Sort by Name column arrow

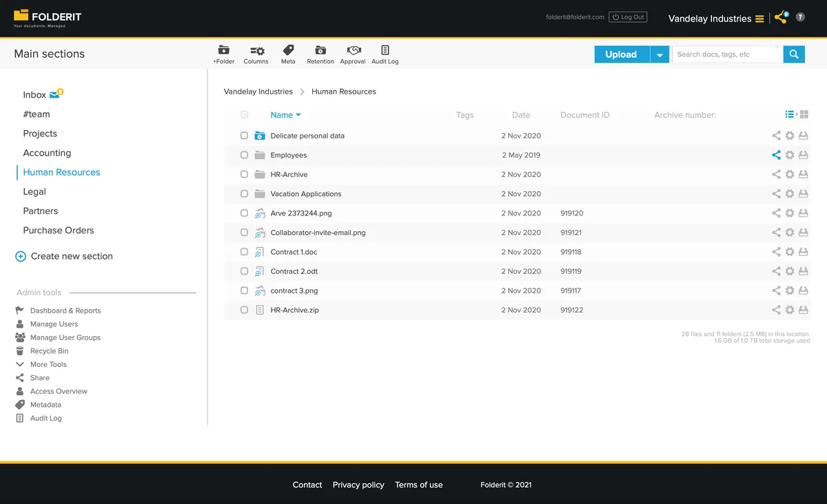pos(298,115)
